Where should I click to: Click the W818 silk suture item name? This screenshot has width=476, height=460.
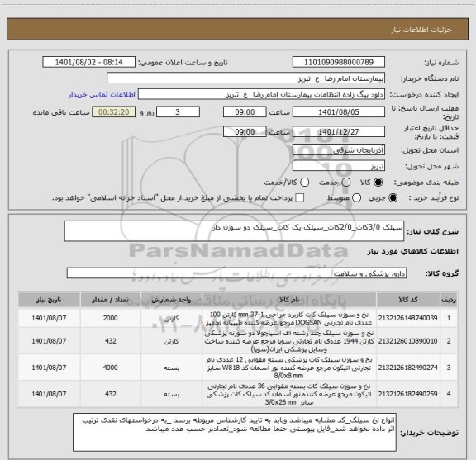[x=289, y=368]
